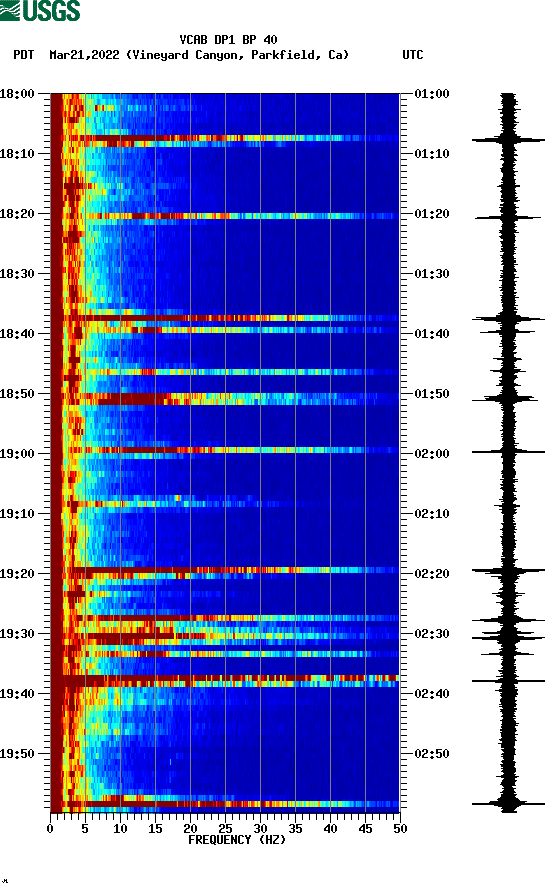Screen dimensions: 552x892
Task: Click the '02:00' UTC time label
Action: 432,454
